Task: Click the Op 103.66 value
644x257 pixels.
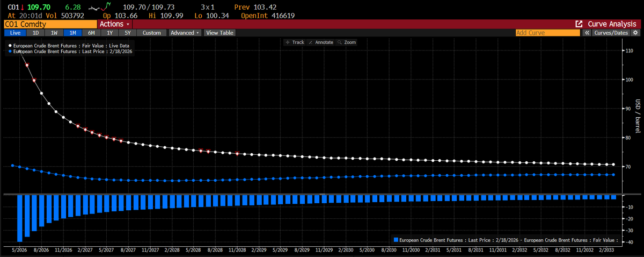Action: [121, 16]
